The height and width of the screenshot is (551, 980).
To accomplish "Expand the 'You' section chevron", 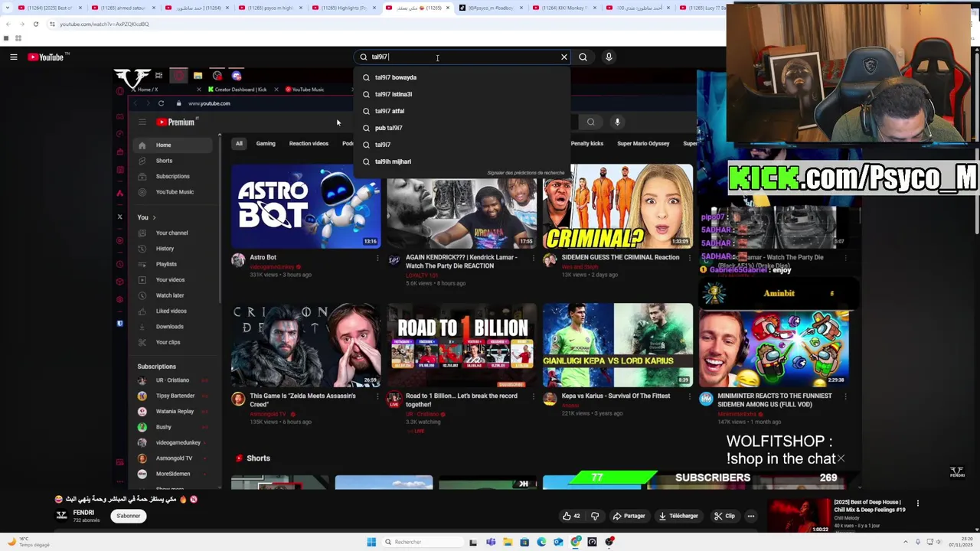I will 154,217.
